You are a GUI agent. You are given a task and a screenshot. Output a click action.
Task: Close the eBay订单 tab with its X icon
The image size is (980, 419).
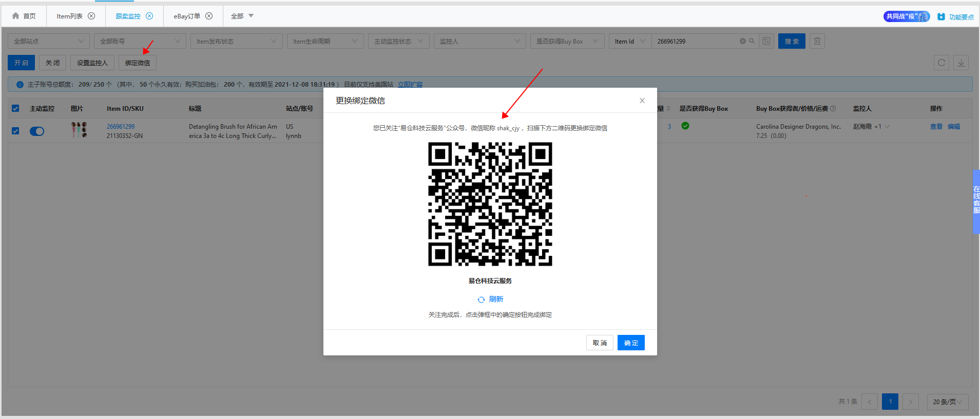[x=209, y=16]
